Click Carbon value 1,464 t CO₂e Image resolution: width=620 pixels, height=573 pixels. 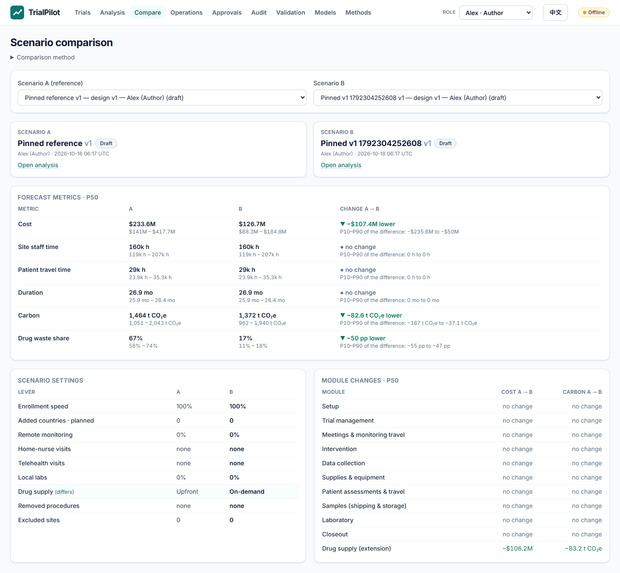pos(147,315)
